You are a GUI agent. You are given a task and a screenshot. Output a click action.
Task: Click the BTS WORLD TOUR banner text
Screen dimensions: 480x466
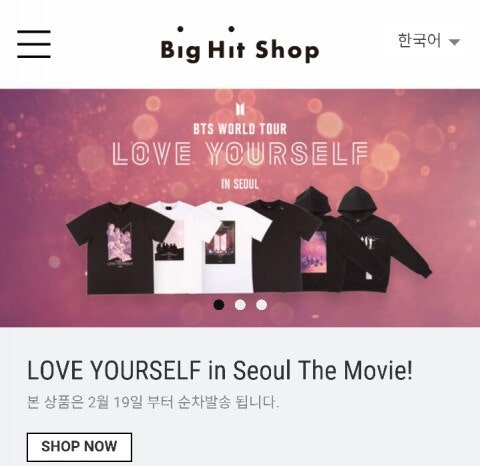point(240,129)
